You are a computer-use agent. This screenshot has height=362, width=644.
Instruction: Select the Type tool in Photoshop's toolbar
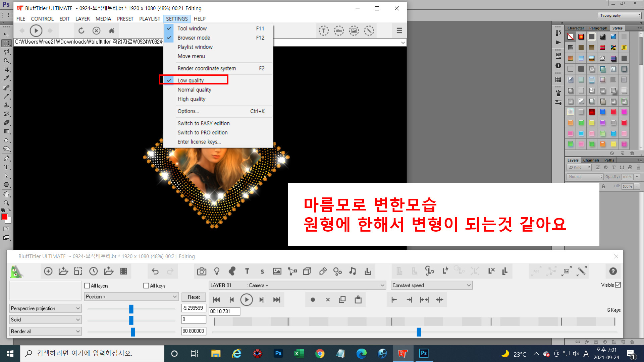pos(6,167)
